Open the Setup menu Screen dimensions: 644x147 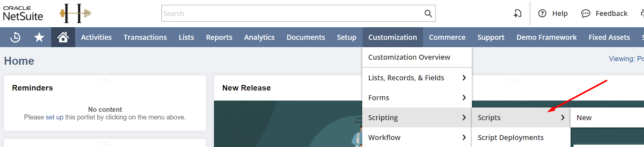click(x=347, y=37)
